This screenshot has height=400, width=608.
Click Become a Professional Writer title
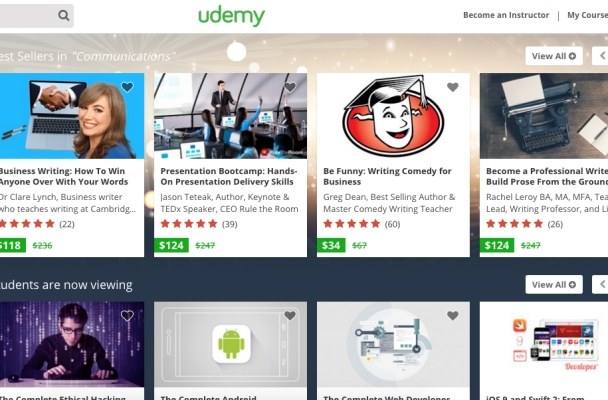pos(547,176)
